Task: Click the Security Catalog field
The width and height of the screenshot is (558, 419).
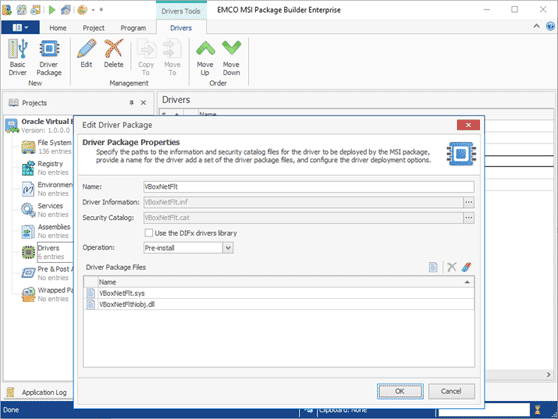Action: point(303,218)
